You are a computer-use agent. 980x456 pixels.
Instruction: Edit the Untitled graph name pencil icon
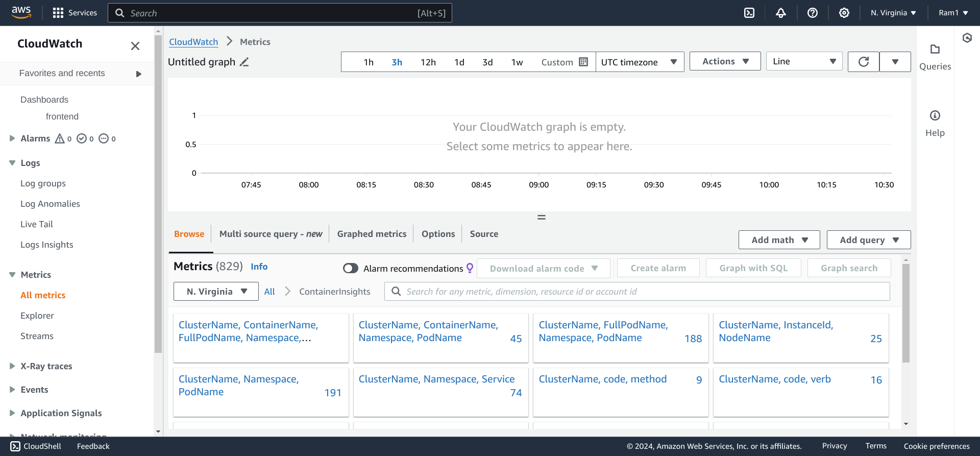point(244,62)
